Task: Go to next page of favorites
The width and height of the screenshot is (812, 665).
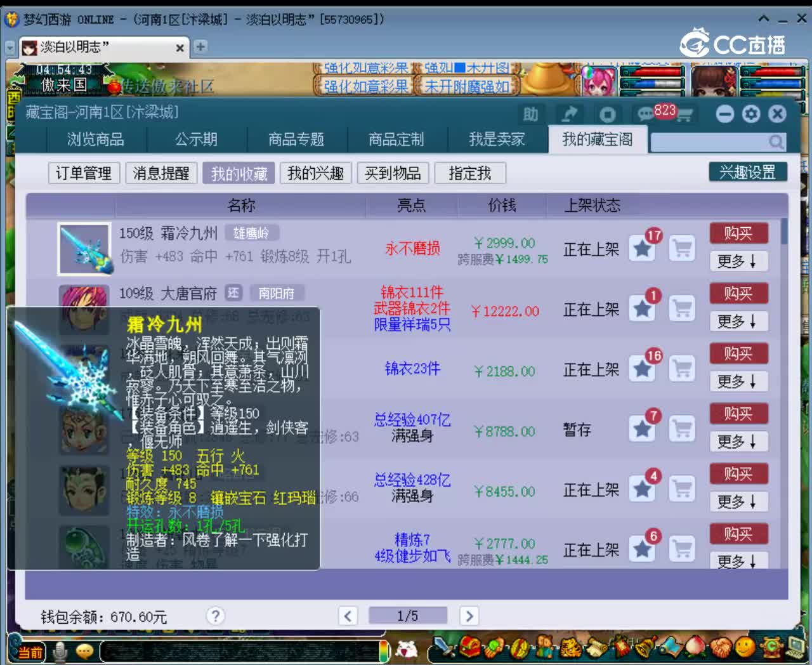Action: 468,616
